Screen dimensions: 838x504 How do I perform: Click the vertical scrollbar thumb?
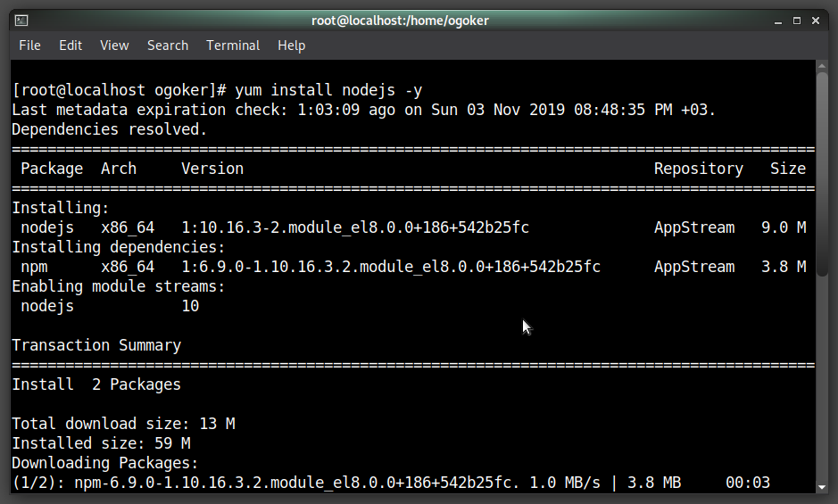pos(821,174)
